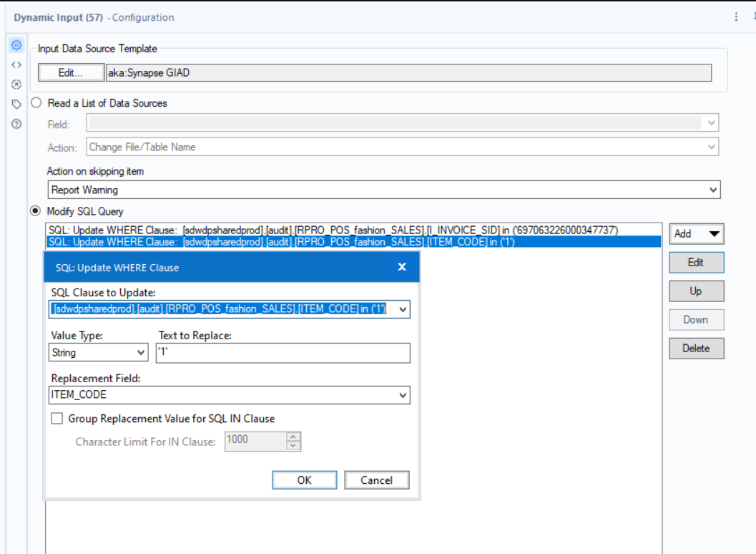Click inside the Text to Replace field
The width and height of the screenshot is (756, 554).
pos(283,353)
